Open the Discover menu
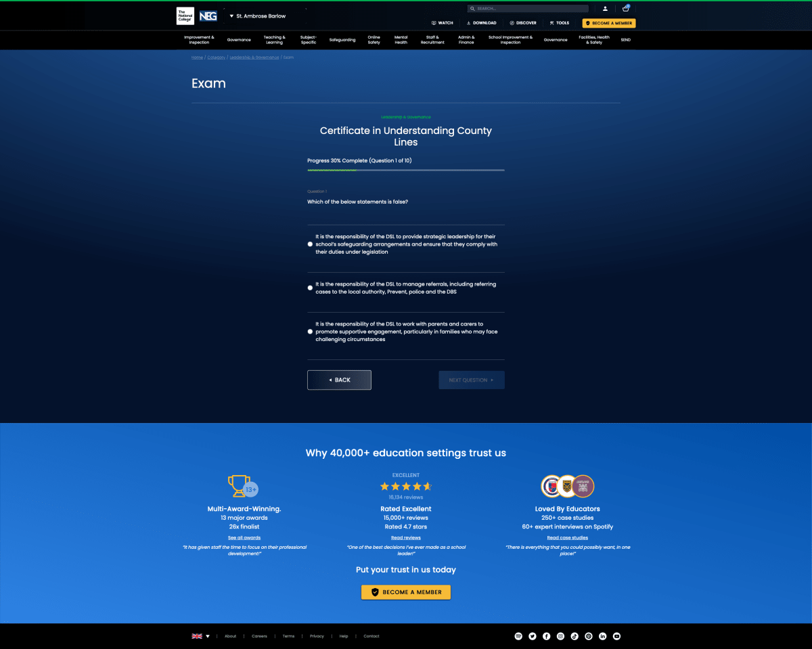This screenshot has height=649, width=812. coord(523,23)
